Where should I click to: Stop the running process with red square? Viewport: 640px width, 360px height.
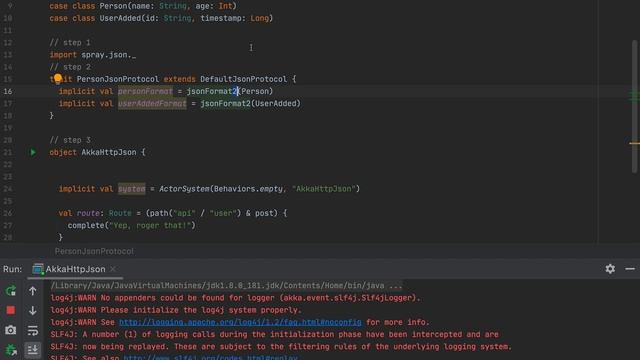tap(11, 310)
